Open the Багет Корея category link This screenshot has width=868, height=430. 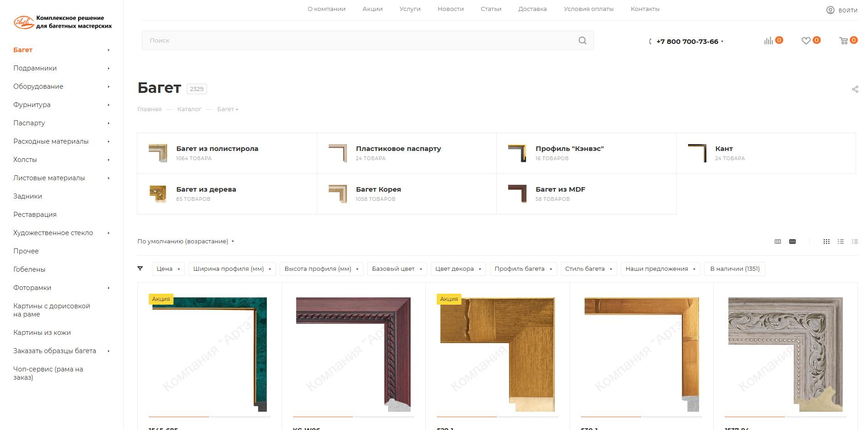click(x=378, y=189)
